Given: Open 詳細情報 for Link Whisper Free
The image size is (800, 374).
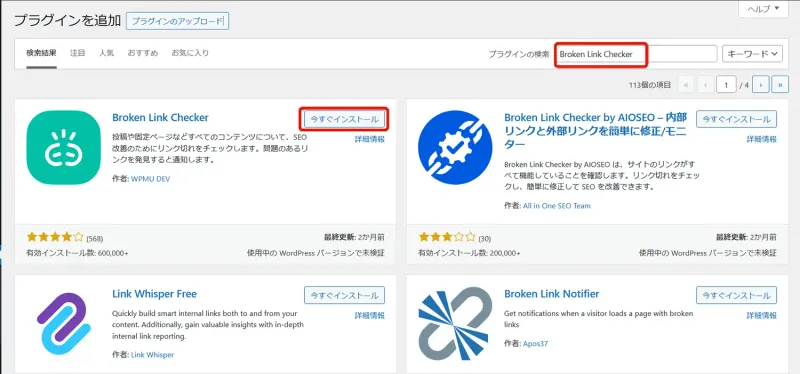Looking at the screenshot, I should point(370,316).
